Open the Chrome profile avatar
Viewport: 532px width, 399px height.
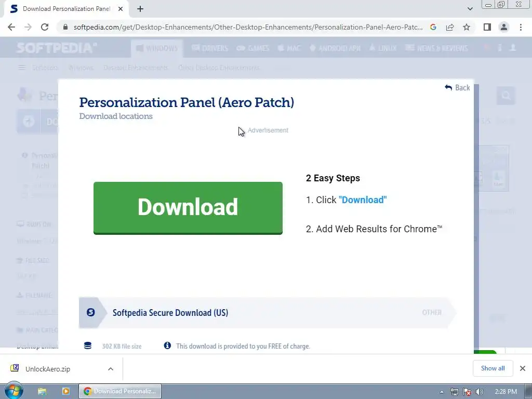[x=504, y=27]
